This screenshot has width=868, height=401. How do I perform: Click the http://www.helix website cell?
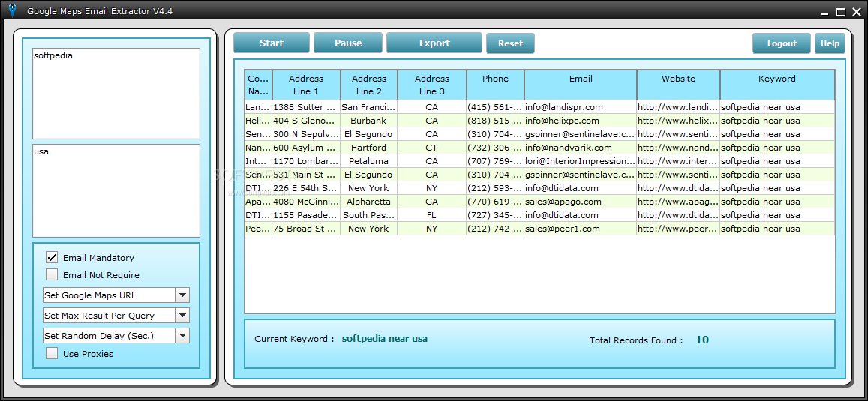pyautogui.click(x=678, y=121)
